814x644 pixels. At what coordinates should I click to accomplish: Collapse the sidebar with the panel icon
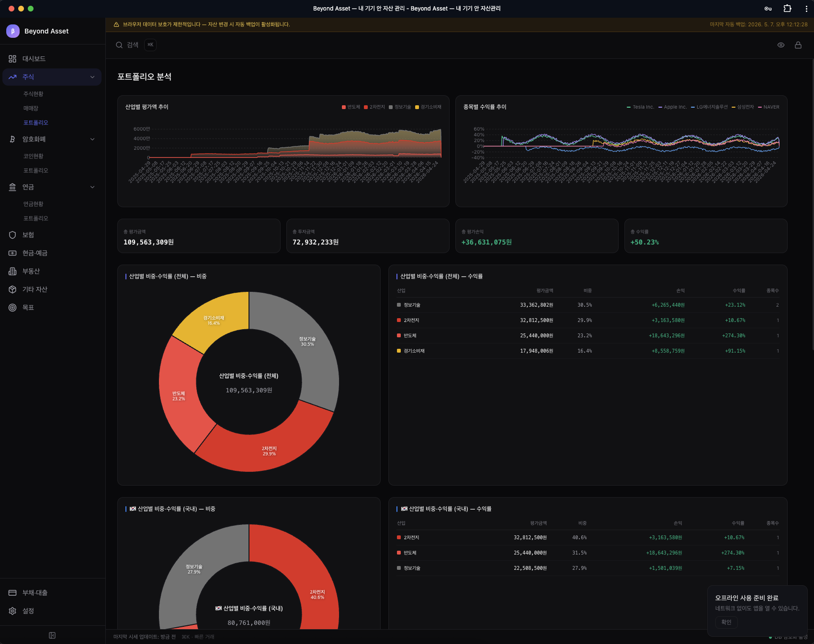[52, 635]
